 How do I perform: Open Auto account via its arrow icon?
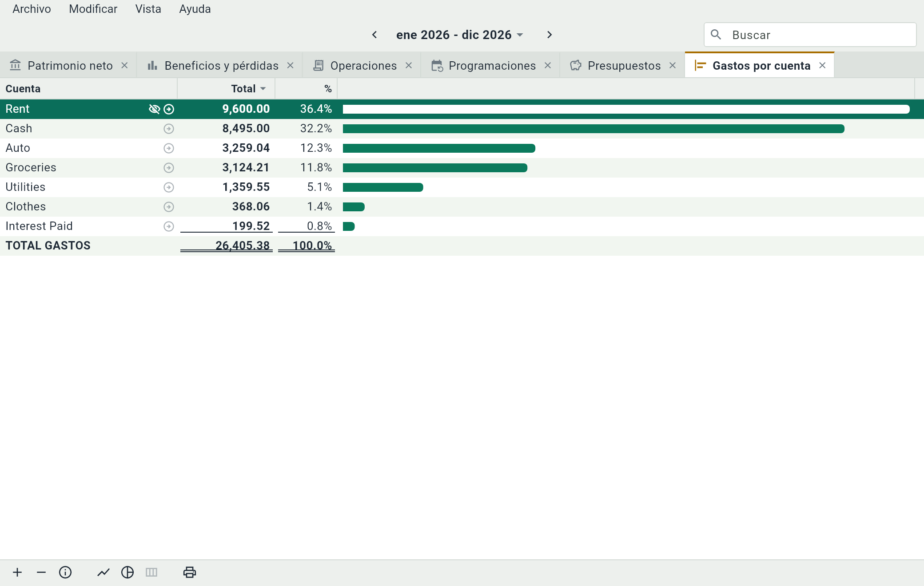pyautogui.click(x=169, y=148)
